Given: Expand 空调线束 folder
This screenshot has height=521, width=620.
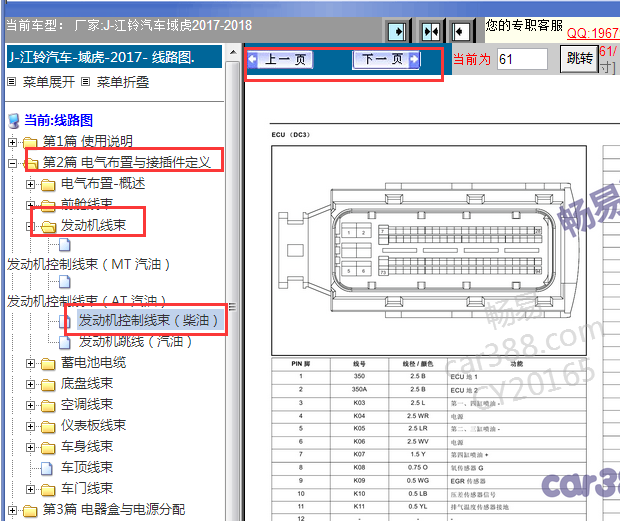Looking at the screenshot, I should (30, 405).
